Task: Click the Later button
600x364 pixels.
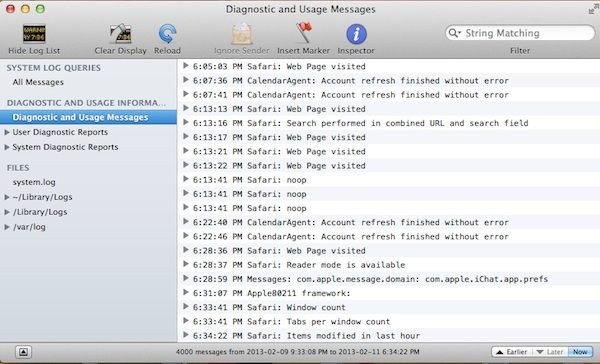Action: (550, 352)
